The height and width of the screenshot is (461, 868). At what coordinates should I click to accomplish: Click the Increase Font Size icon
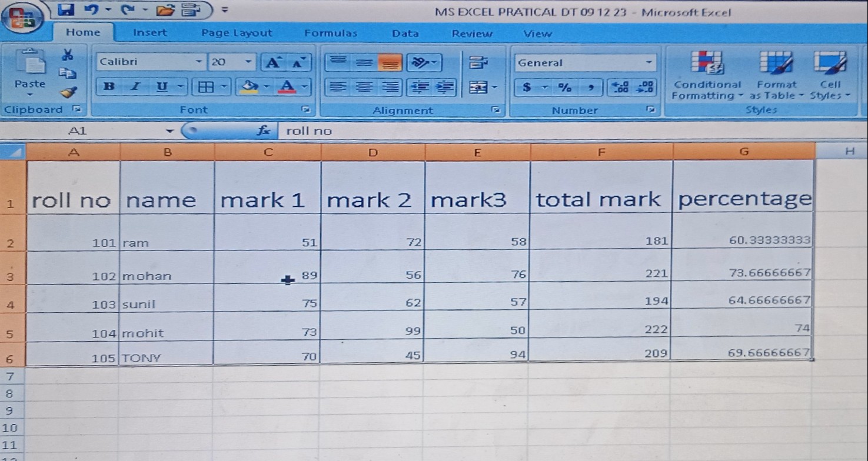tap(272, 62)
